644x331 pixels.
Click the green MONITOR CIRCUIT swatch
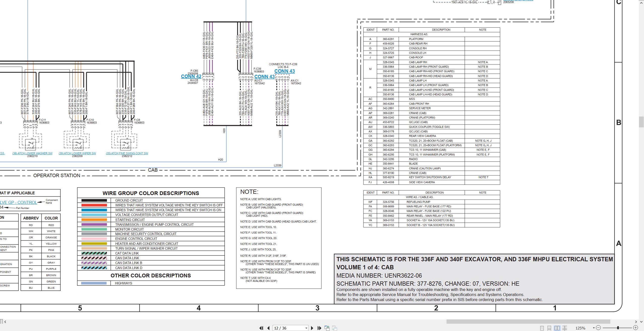click(x=94, y=229)
